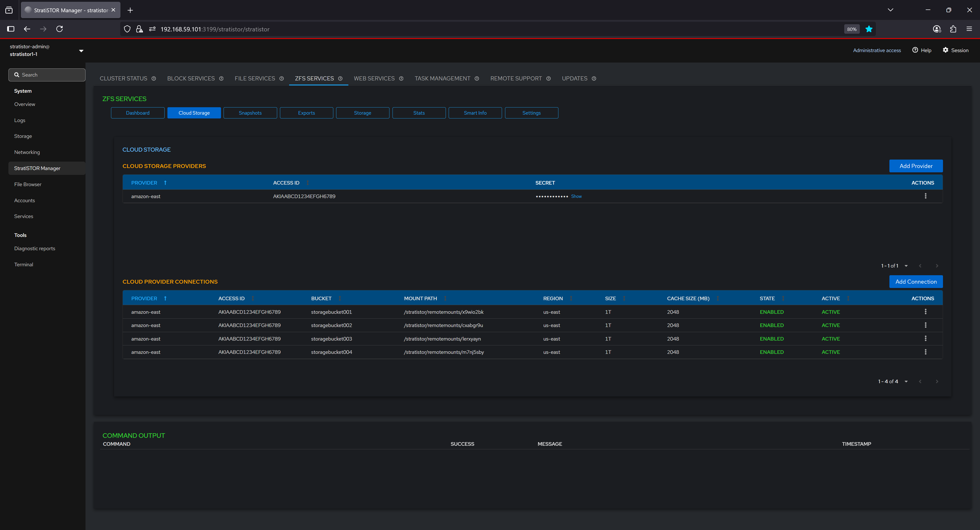This screenshot has height=530, width=980.
Task: Click the sidebar Search field
Action: 47,75
